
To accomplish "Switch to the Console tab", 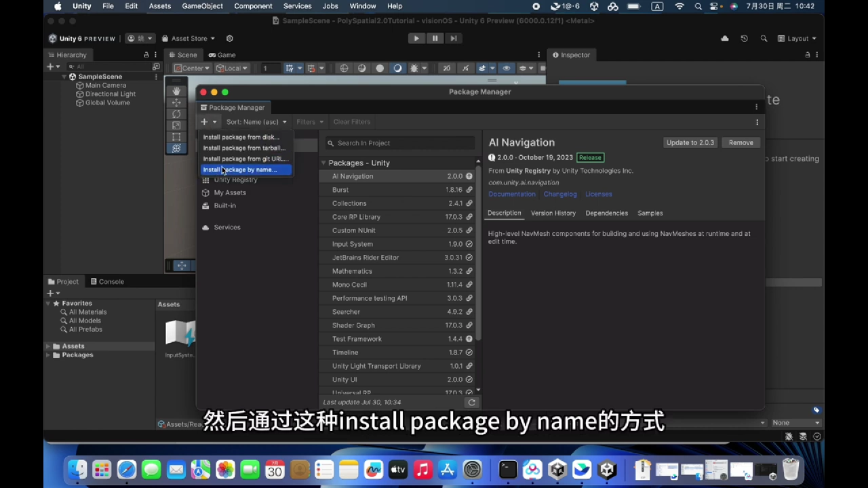I will (106, 281).
